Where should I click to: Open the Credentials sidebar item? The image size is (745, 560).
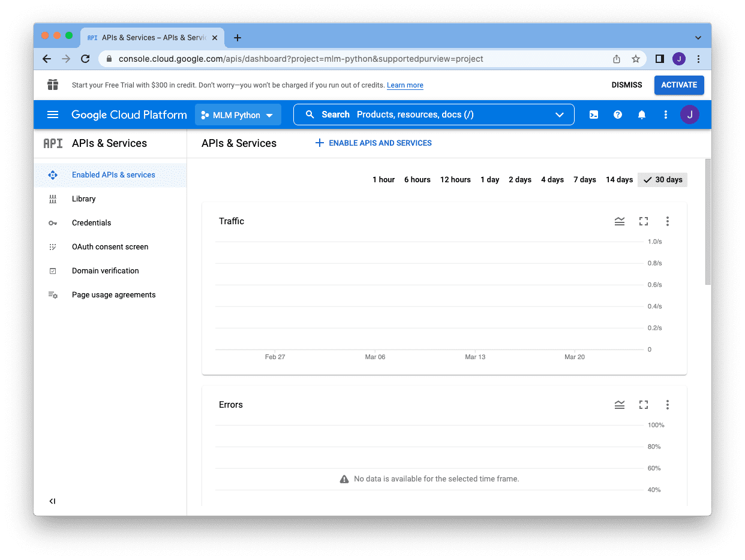tap(110, 223)
